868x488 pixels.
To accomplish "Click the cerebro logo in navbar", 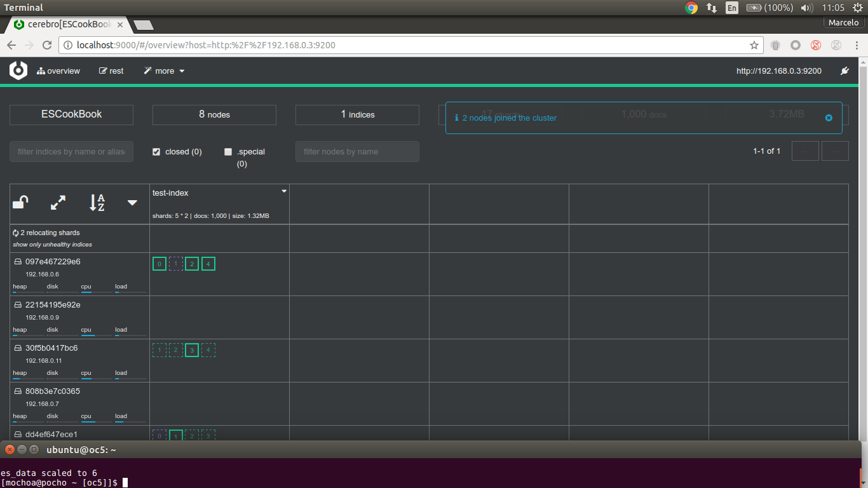I will [18, 71].
